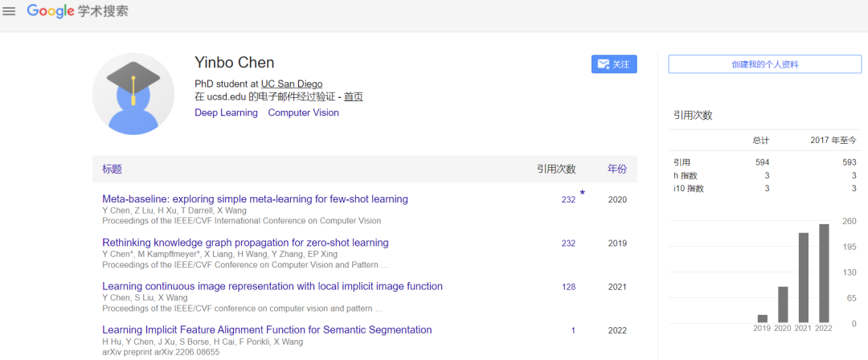Open the Meta-baseline paper title
The image size is (868, 360).
point(255,199)
